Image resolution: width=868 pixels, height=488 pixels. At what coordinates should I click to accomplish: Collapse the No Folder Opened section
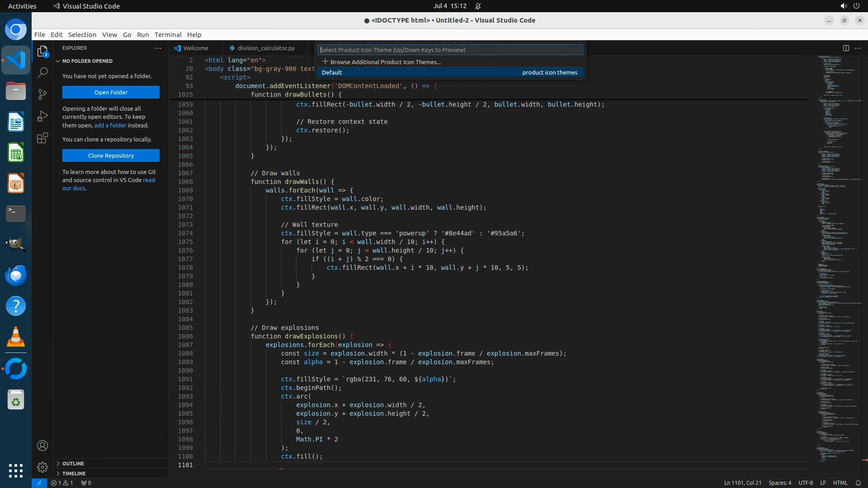[87, 61]
